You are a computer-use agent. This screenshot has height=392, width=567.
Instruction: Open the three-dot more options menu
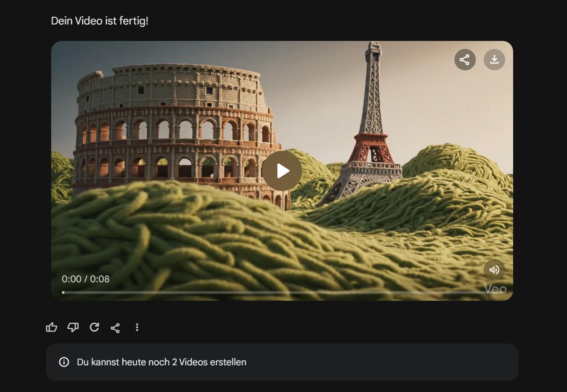pyautogui.click(x=137, y=327)
